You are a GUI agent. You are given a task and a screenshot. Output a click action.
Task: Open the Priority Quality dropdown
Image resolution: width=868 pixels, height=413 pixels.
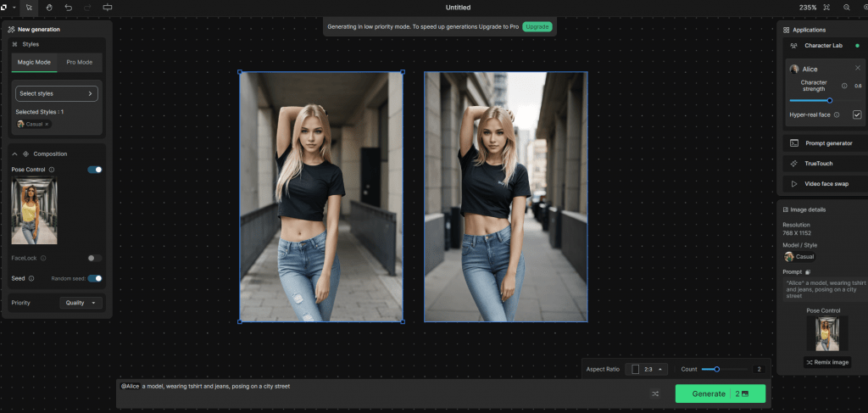(x=82, y=303)
